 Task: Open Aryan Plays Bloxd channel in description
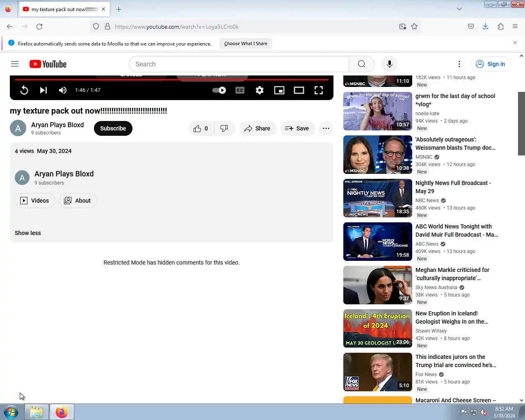pos(64,174)
